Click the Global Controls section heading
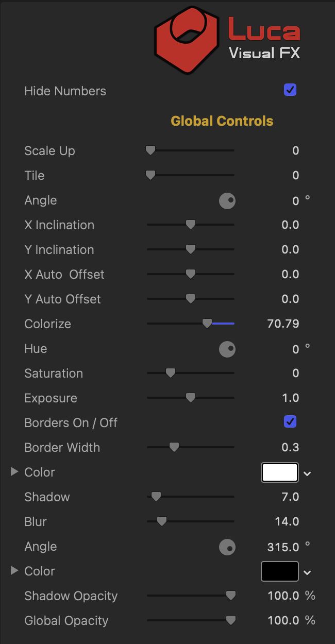The width and height of the screenshot is (335, 644). [x=222, y=121]
